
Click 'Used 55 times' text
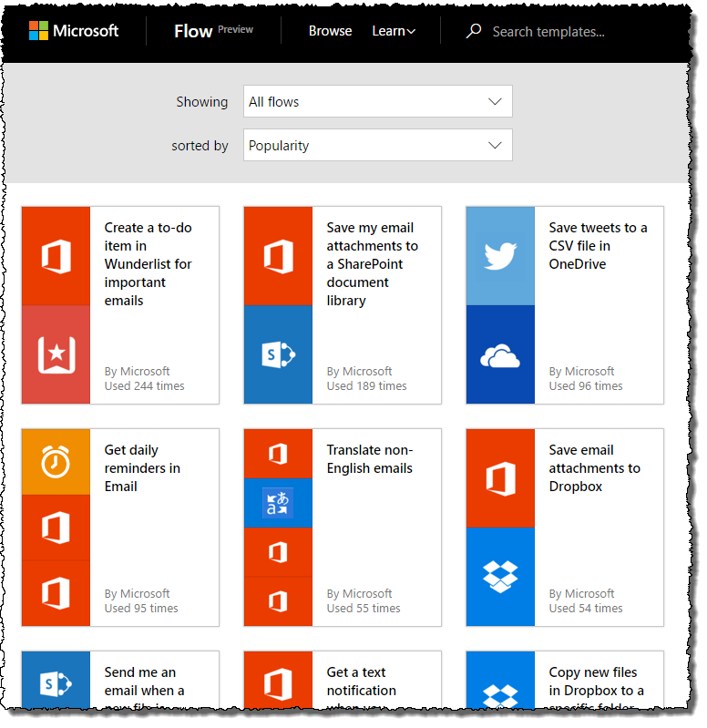(x=364, y=609)
